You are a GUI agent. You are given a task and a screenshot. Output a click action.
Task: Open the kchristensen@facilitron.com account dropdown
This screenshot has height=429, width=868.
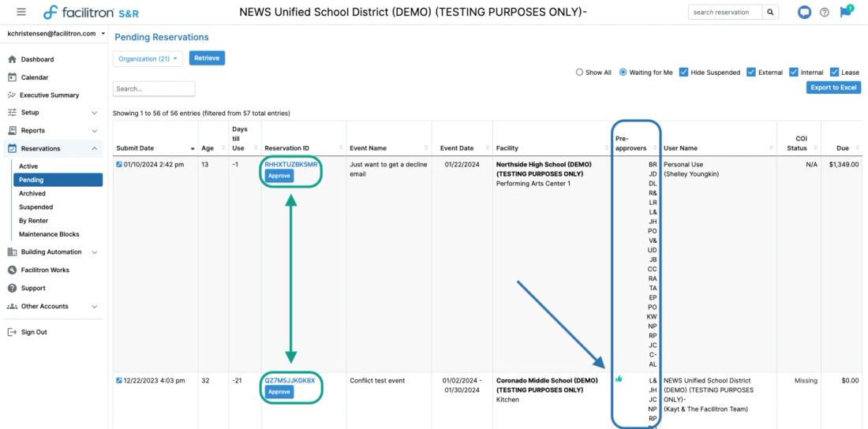tap(55, 34)
